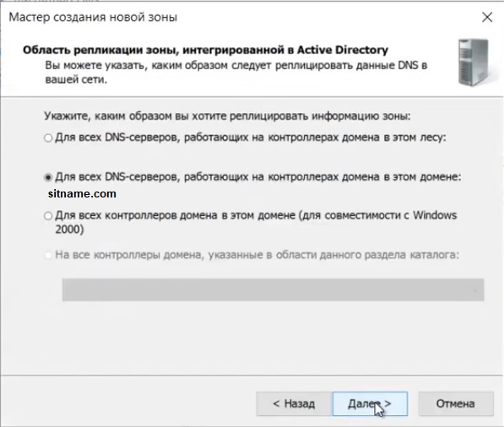Cancel the wizard via "Отмена"
This screenshot has width=504, height=427.
point(456,403)
